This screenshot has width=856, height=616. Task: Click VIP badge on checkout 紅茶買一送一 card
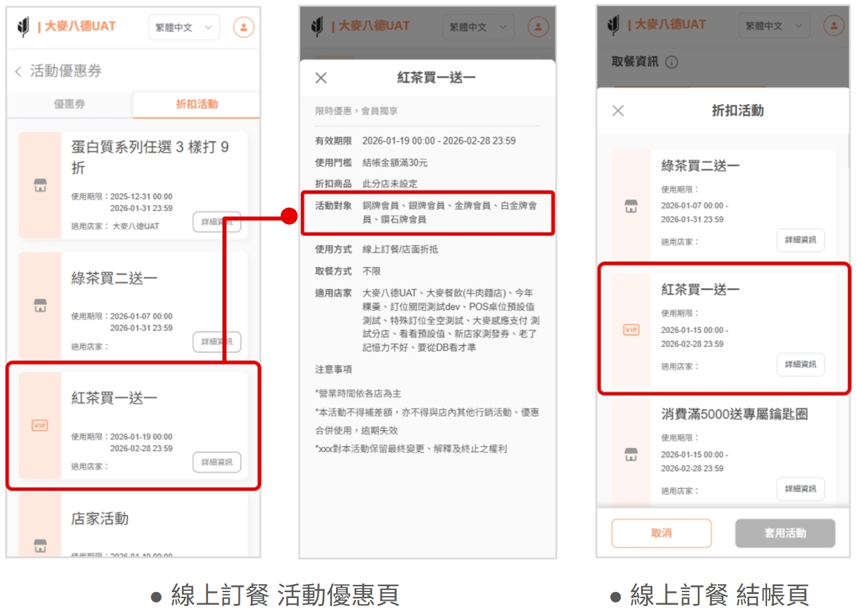(x=631, y=330)
